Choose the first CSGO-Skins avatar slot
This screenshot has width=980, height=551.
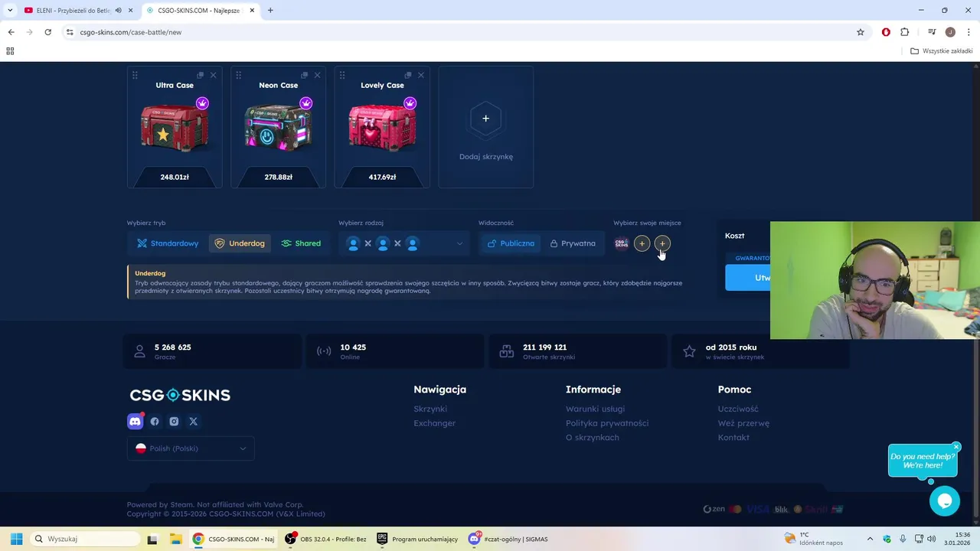click(x=622, y=243)
